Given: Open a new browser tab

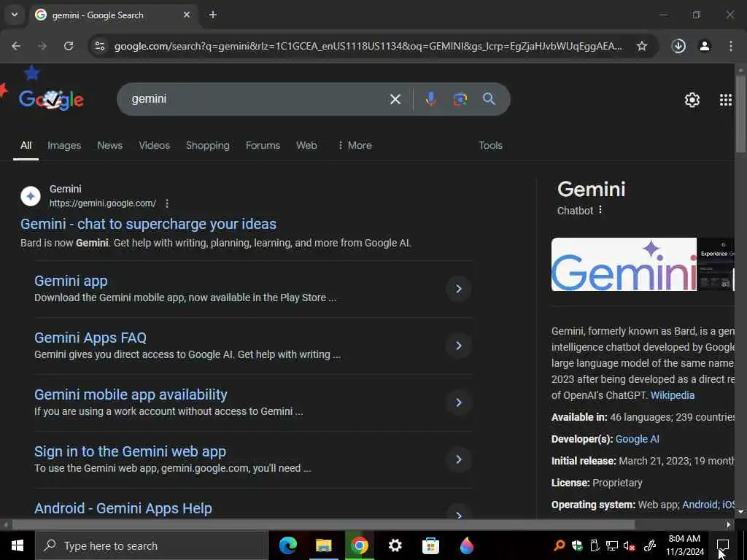Looking at the screenshot, I should tap(213, 15).
